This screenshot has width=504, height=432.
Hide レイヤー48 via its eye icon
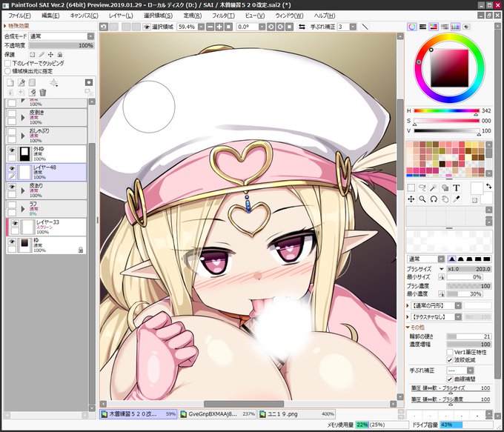pyautogui.click(x=12, y=168)
